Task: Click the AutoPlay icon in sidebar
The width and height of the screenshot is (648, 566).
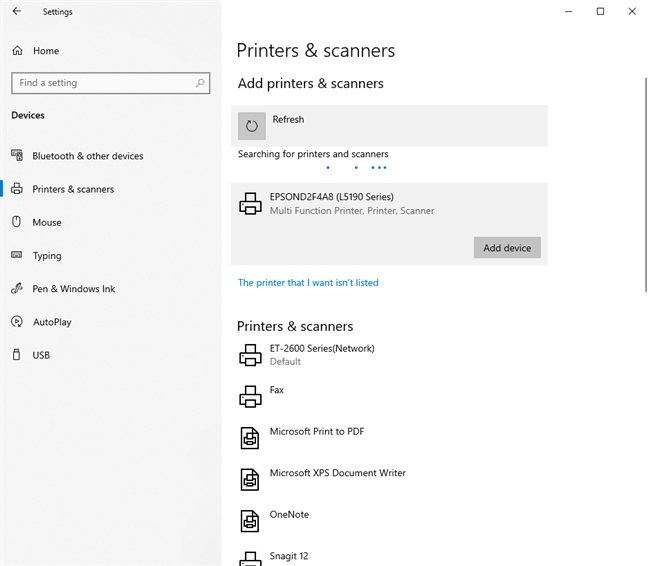Action: point(17,322)
